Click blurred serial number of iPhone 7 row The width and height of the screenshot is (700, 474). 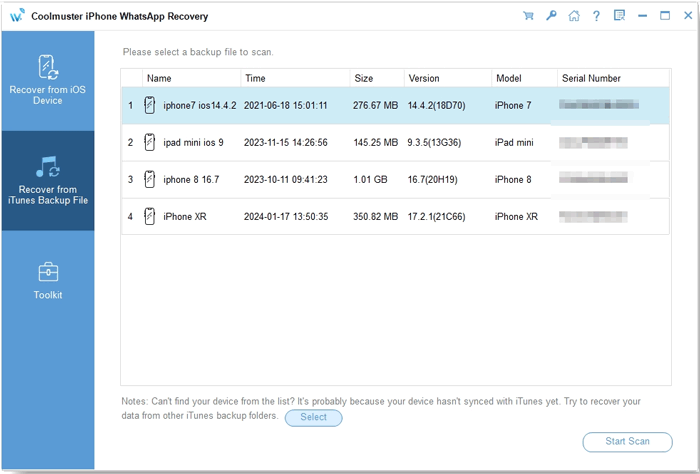(599, 105)
